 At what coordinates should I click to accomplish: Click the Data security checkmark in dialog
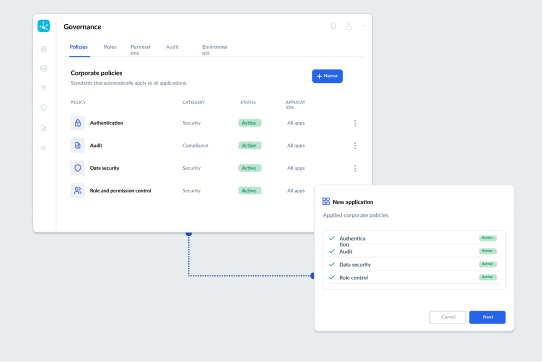pos(332,264)
